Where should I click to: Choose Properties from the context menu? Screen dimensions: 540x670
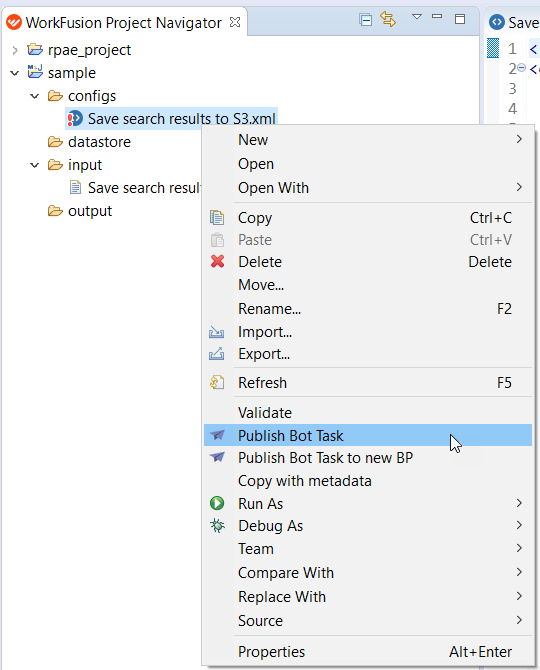click(x=368, y=652)
